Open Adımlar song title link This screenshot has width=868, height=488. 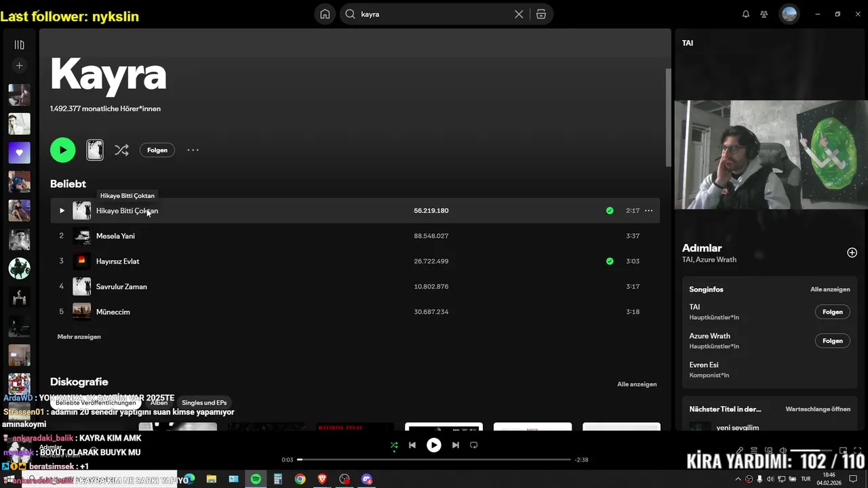(x=702, y=248)
